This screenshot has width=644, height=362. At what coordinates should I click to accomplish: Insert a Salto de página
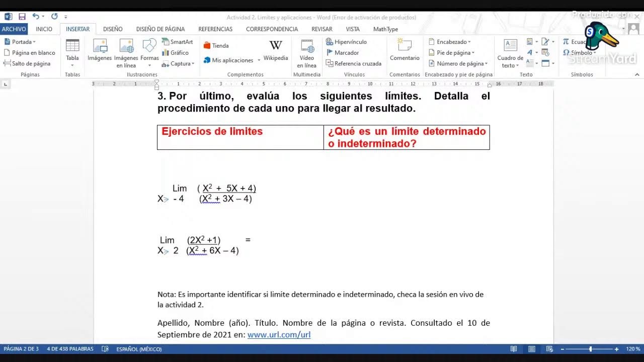[x=27, y=64]
